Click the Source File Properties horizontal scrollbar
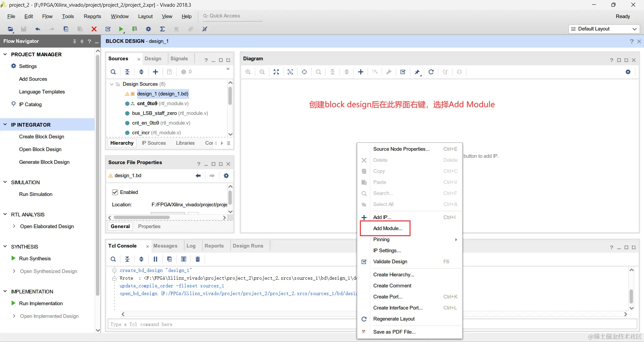Image resolution: width=644 pixels, height=342 pixels. pyautogui.click(x=142, y=217)
